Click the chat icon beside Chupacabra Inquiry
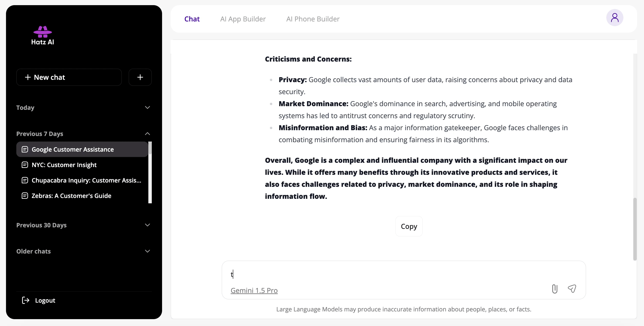This screenshot has width=644, height=326. click(25, 180)
